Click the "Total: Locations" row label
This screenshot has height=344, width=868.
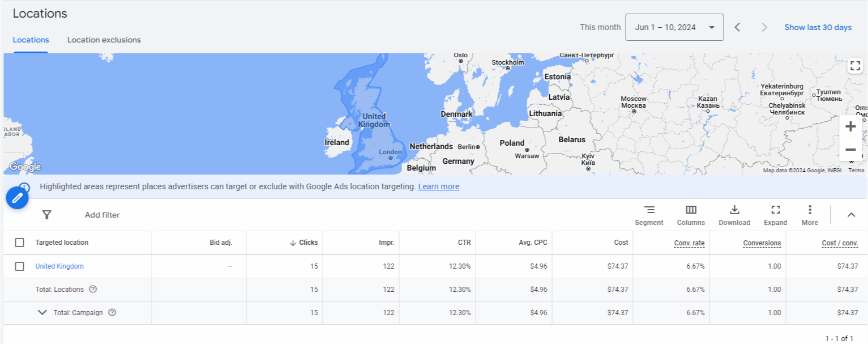(x=59, y=289)
